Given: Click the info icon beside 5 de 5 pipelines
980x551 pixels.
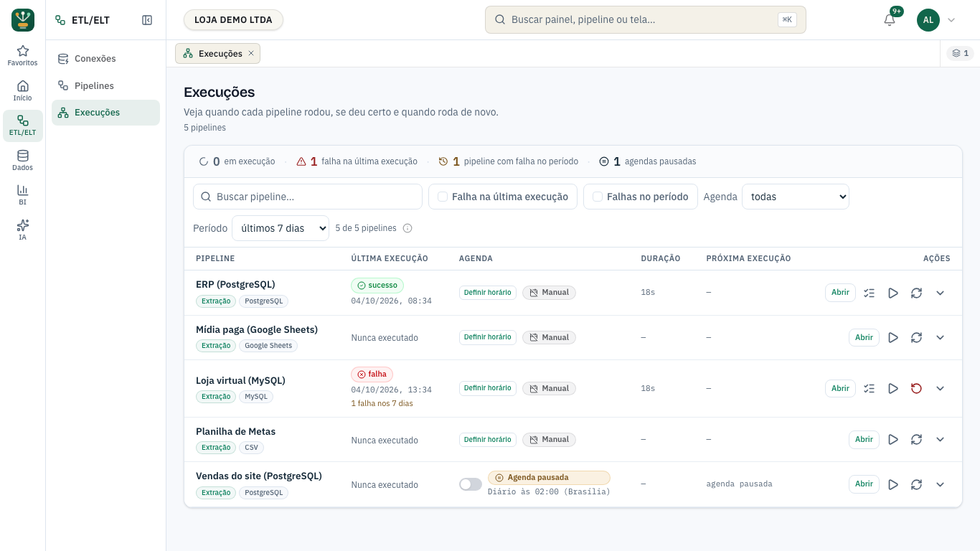Looking at the screenshot, I should (x=407, y=228).
